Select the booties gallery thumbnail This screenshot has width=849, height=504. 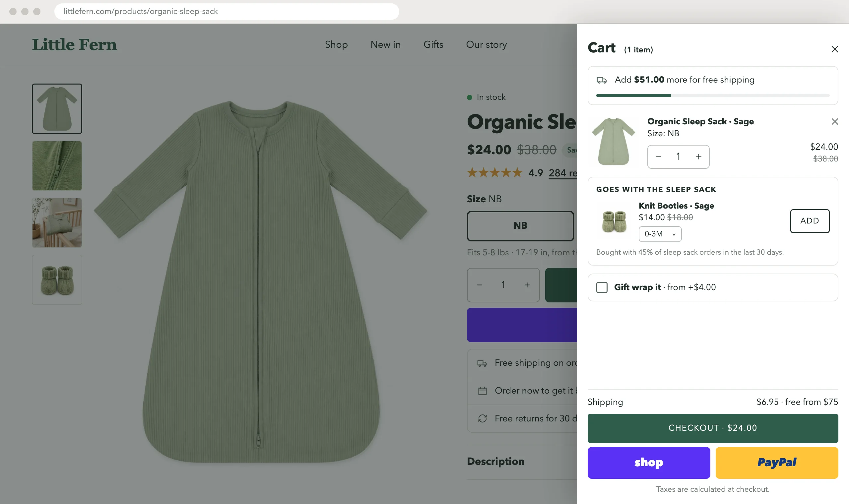point(57,280)
